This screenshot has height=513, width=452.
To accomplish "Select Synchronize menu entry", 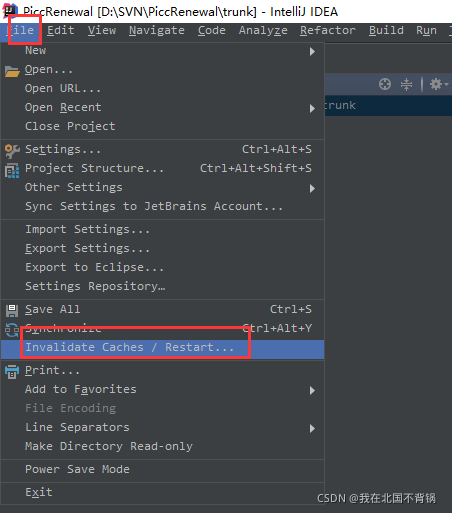I will [x=162, y=329].
